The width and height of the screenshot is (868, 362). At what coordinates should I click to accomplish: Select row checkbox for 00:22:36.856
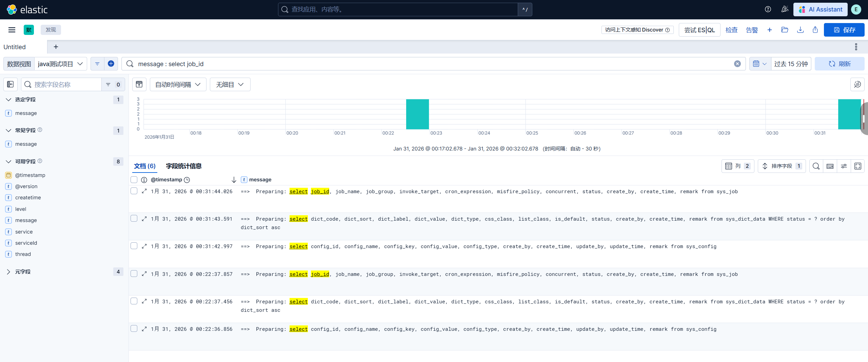[x=134, y=328]
